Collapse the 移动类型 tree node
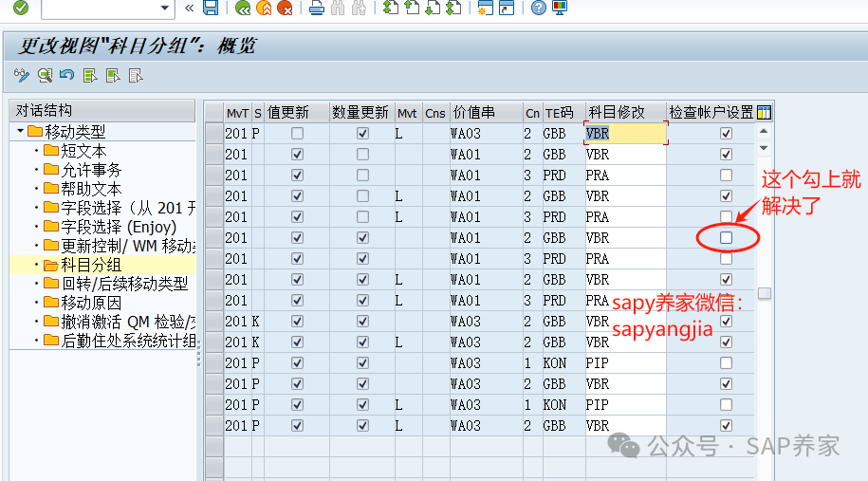 point(20,131)
